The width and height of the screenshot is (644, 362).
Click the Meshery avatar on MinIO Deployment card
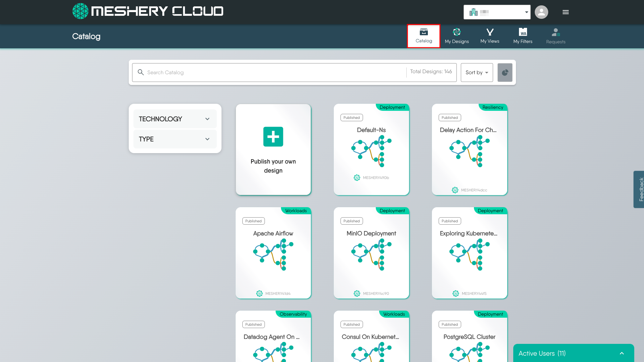(357, 293)
